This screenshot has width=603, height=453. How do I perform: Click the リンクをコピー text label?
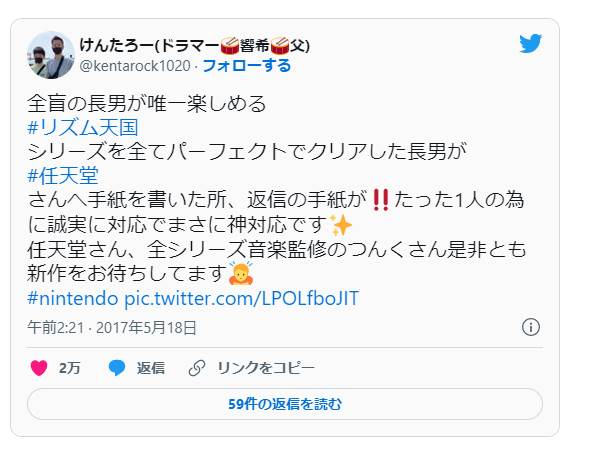[x=266, y=368]
